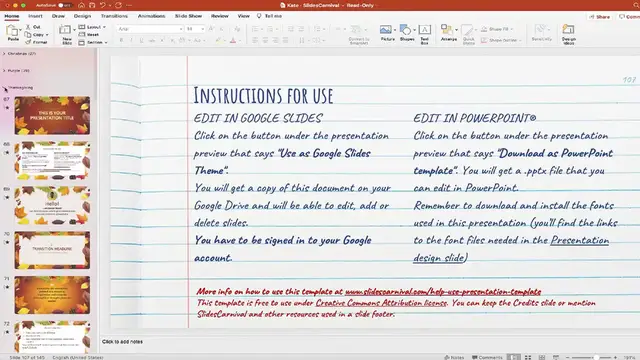Apply bold formatting

tap(121, 40)
